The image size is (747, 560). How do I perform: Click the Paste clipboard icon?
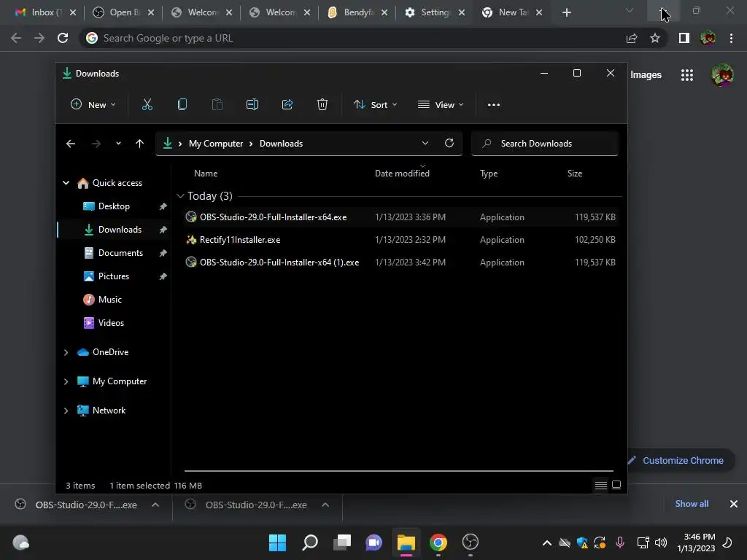[217, 105]
